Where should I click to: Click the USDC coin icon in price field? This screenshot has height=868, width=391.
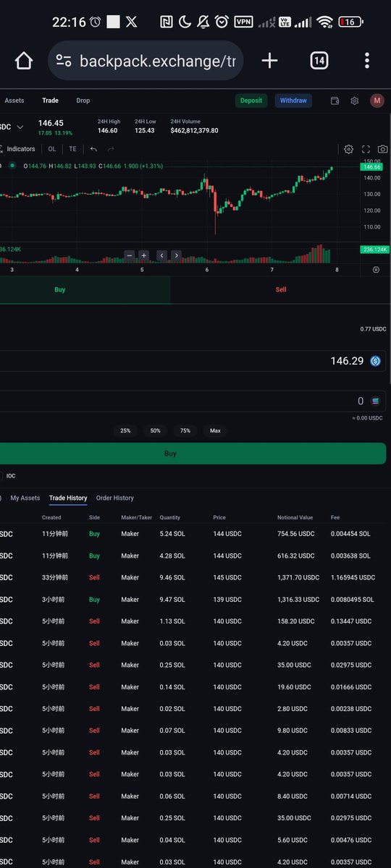tap(375, 361)
